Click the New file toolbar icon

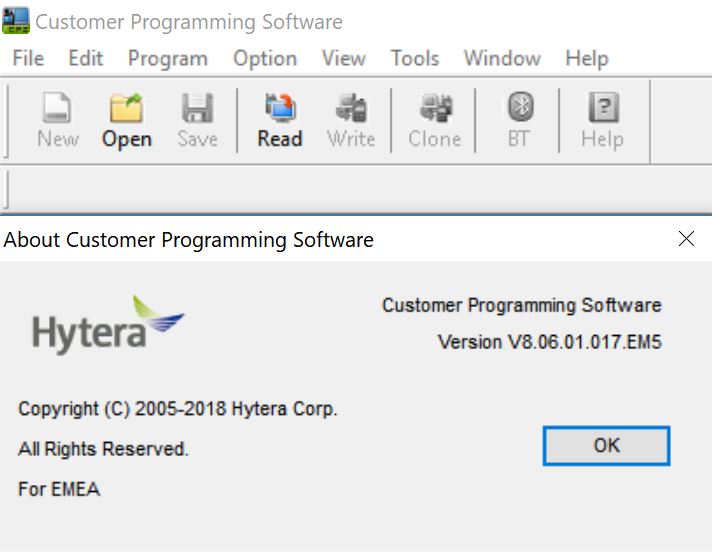(x=58, y=120)
